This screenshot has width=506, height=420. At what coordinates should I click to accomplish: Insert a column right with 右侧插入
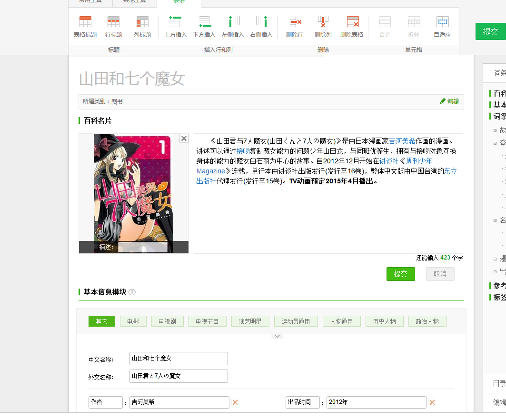261,22
